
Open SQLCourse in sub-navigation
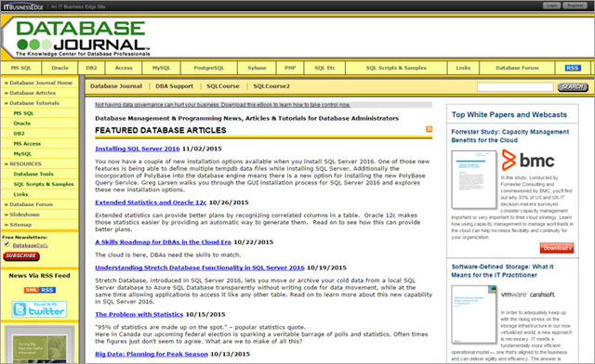point(223,86)
